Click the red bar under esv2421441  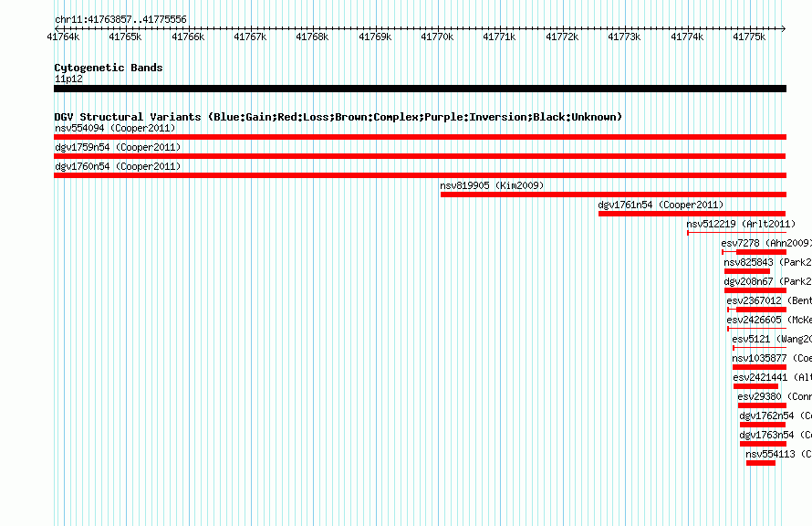coord(756,386)
